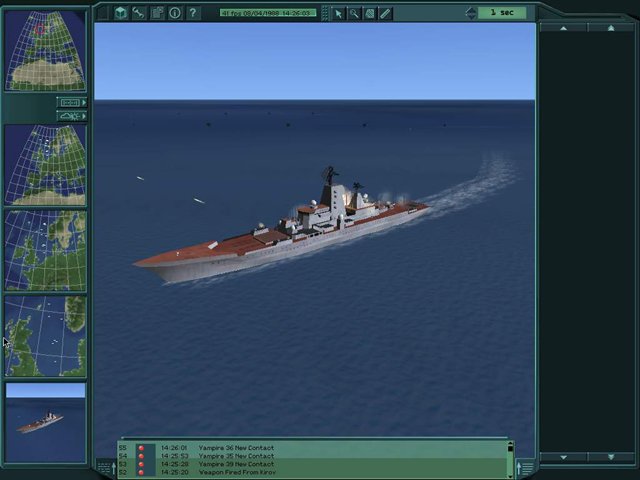Click the wrench settings tool icon

click(x=139, y=13)
